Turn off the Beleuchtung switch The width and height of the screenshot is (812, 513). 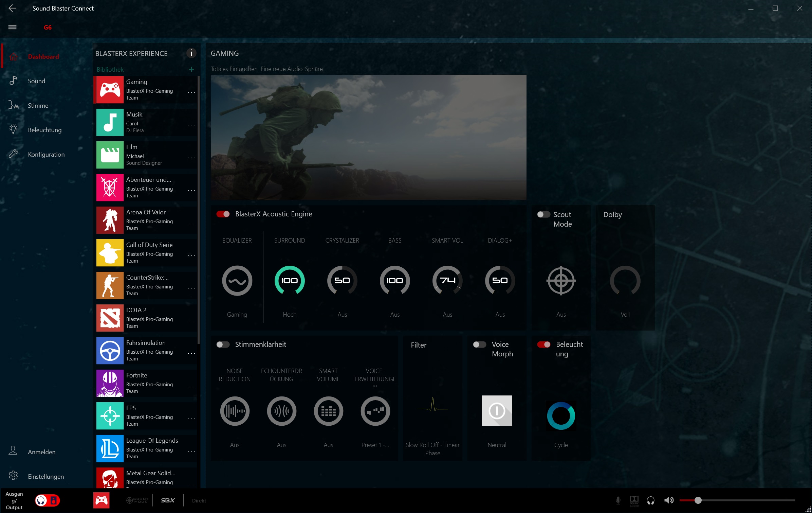544,344
